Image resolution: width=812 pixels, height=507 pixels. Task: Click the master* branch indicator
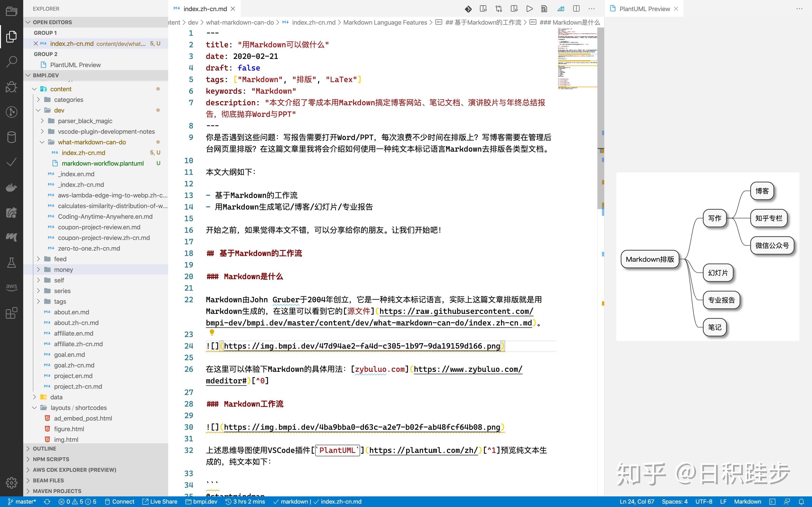tap(23, 501)
